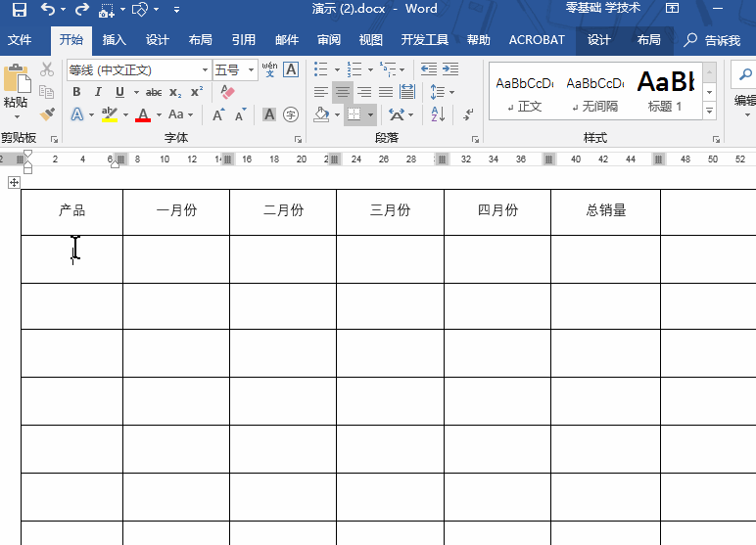Open change case Aa menu

(x=181, y=114)
